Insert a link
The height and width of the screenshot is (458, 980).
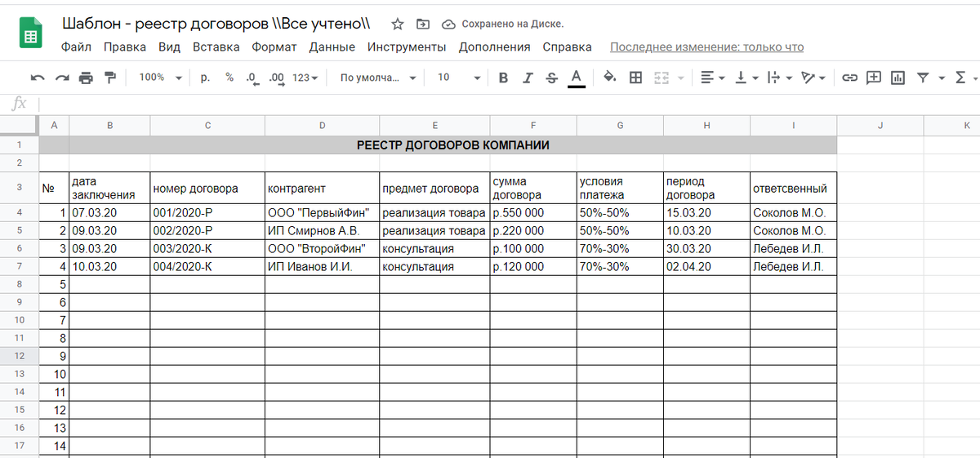(850, 78)
